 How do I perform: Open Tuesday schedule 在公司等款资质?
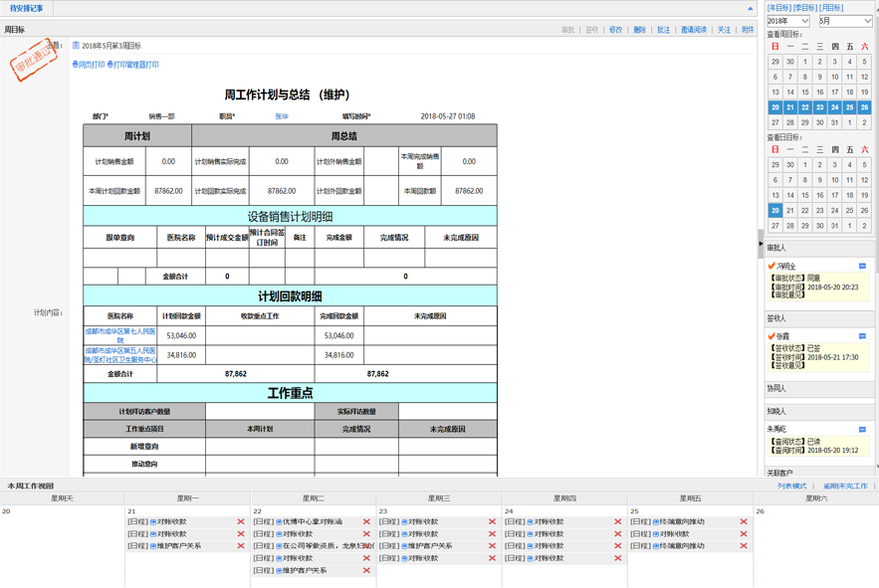pyautogui.click(x=329, y=546)
